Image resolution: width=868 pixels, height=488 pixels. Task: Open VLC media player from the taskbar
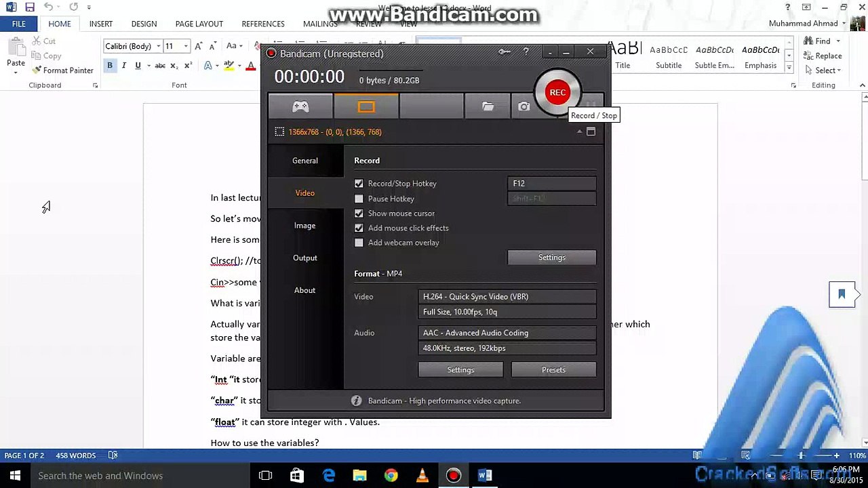tap(422, 476)
